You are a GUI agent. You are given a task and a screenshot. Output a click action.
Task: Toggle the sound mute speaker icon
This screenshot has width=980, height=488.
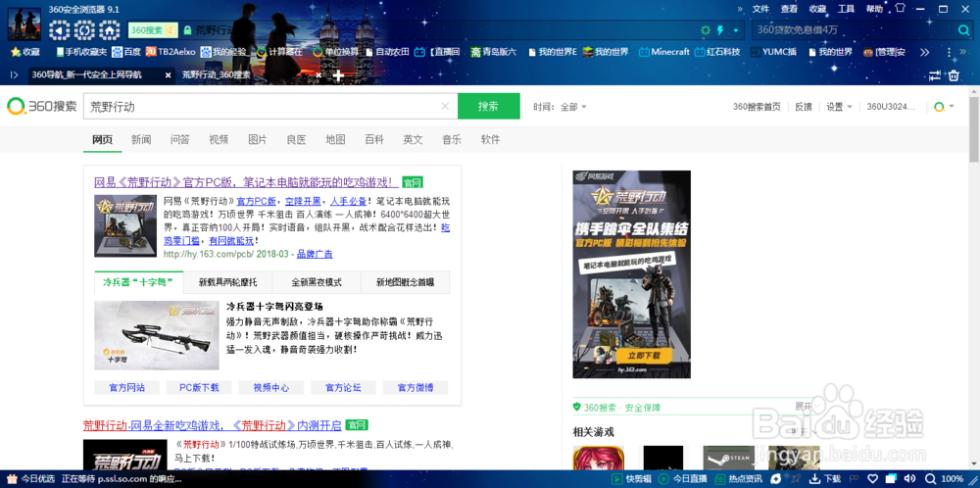click(910, 479)
